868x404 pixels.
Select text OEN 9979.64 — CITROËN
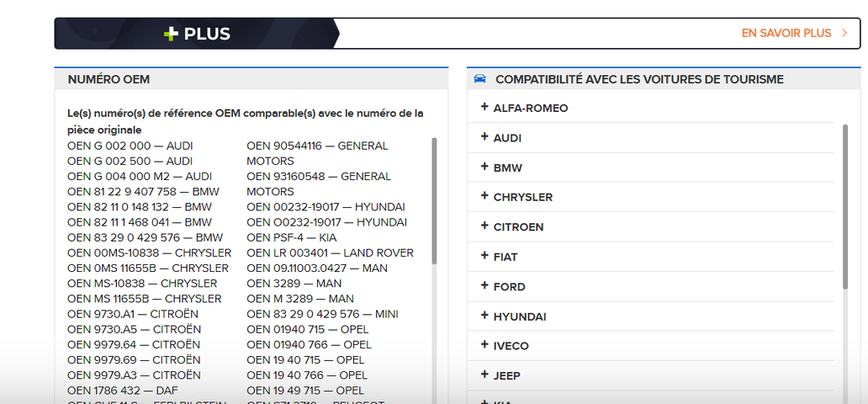coord(134,345)
